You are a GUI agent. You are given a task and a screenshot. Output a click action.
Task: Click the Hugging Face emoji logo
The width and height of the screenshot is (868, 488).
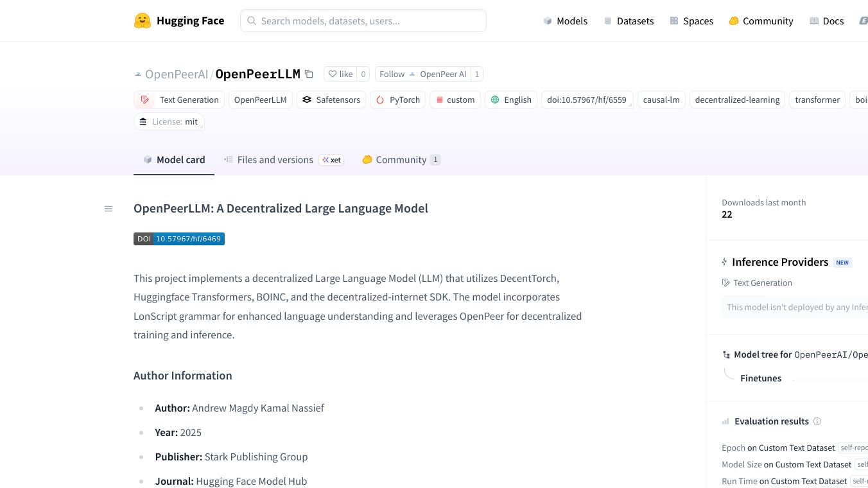[142, 21]
